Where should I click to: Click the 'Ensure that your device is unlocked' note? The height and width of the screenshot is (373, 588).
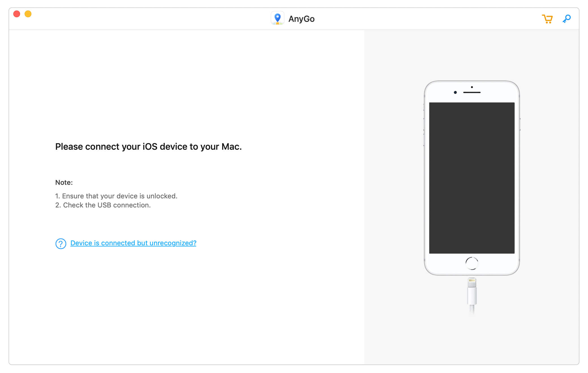(116, 196)
